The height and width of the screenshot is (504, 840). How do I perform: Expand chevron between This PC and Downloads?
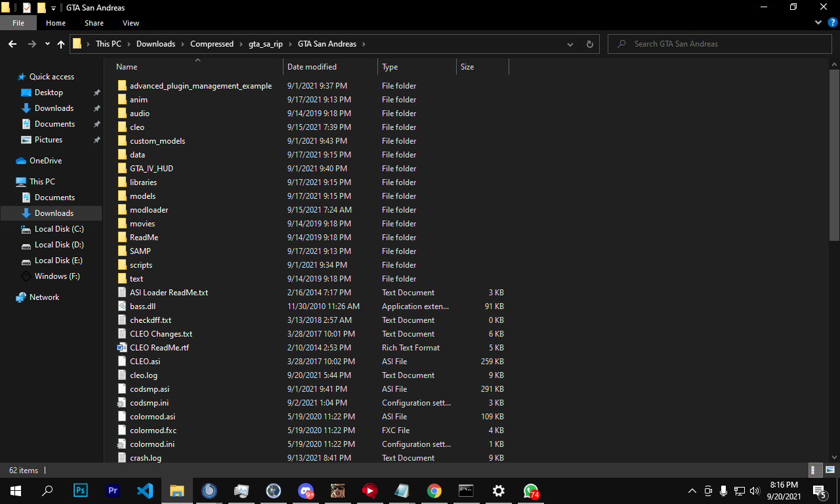click(129, 44)
